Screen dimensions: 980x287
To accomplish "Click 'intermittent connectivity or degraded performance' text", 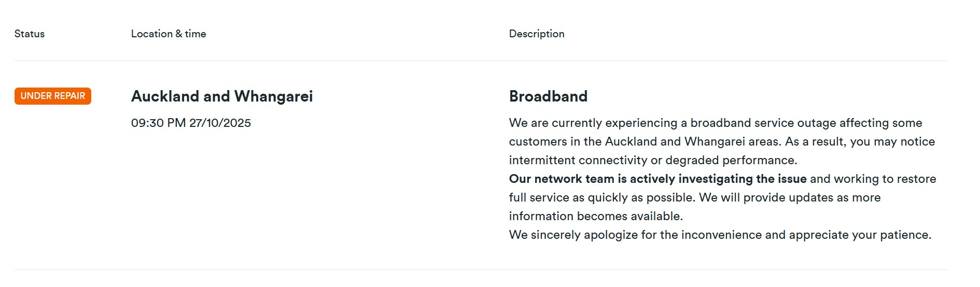I will [653, 161].
